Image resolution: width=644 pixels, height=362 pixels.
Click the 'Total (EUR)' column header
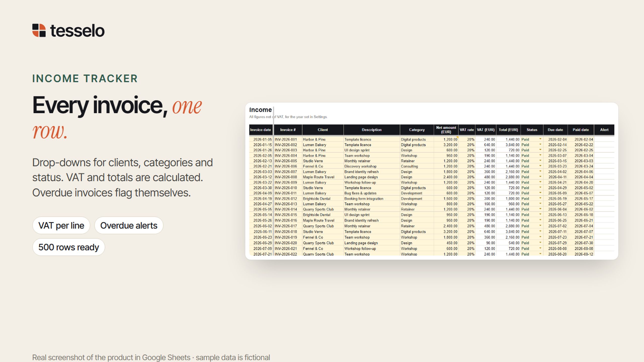pos(508,130)
